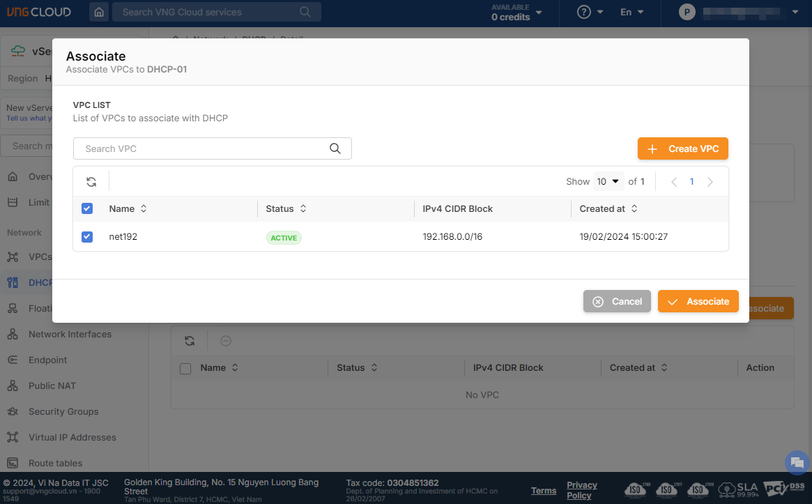Image resolution: width=812 pixels, height=504 pixels.
Task: Select Virtual IP Addresses in sidebar
Action: (x=72, y=438)
